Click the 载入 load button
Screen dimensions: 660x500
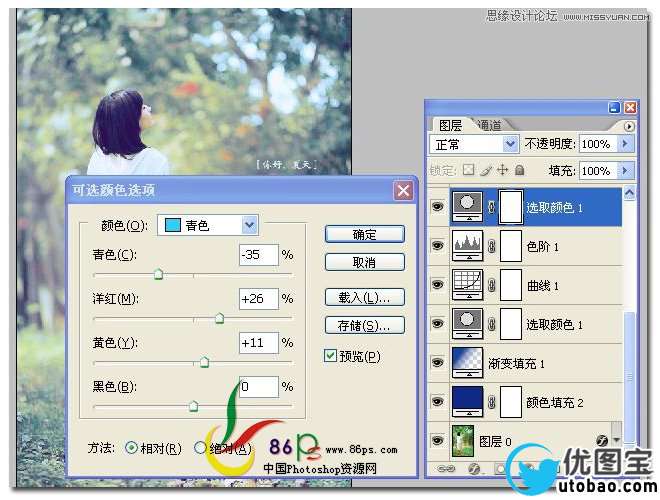pyautogui.click(x=364, y=298)
